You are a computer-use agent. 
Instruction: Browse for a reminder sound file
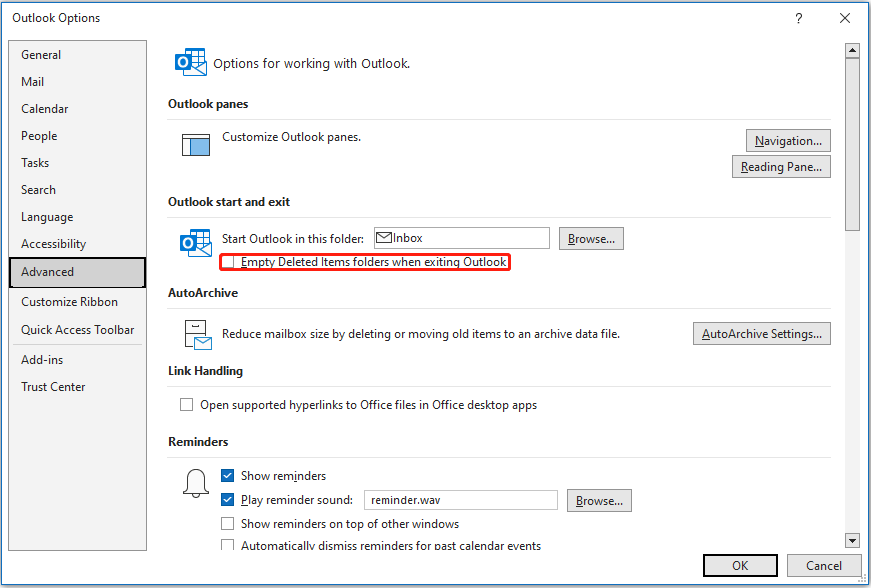599,501
